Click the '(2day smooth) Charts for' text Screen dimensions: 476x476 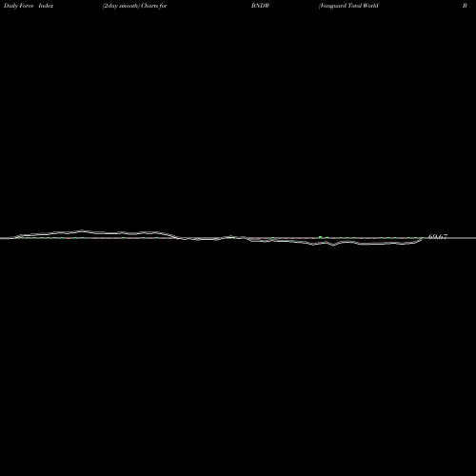point(135,6)
